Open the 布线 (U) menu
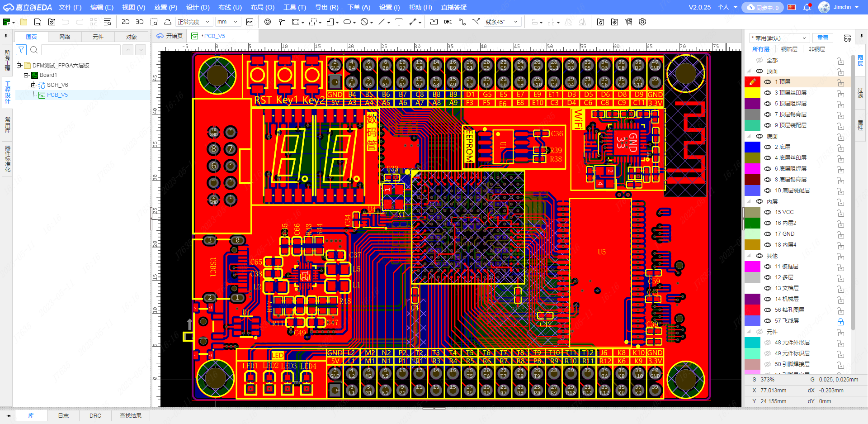The width and height of the screenshot is (868, 424). [x=230, y=7]
